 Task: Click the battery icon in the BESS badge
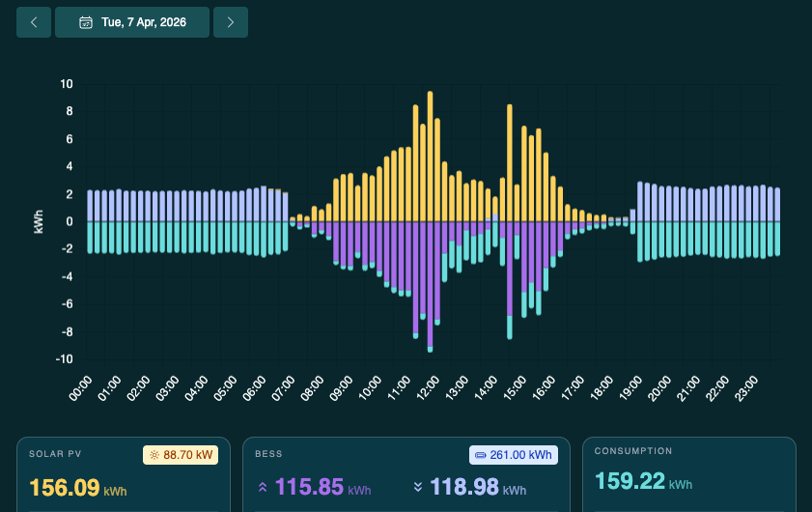(x=481, y=455)
